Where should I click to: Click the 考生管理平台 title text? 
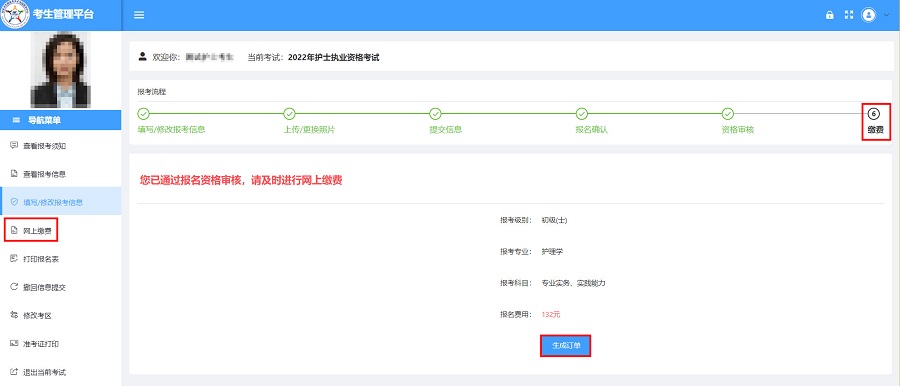(x=64, y=15)
